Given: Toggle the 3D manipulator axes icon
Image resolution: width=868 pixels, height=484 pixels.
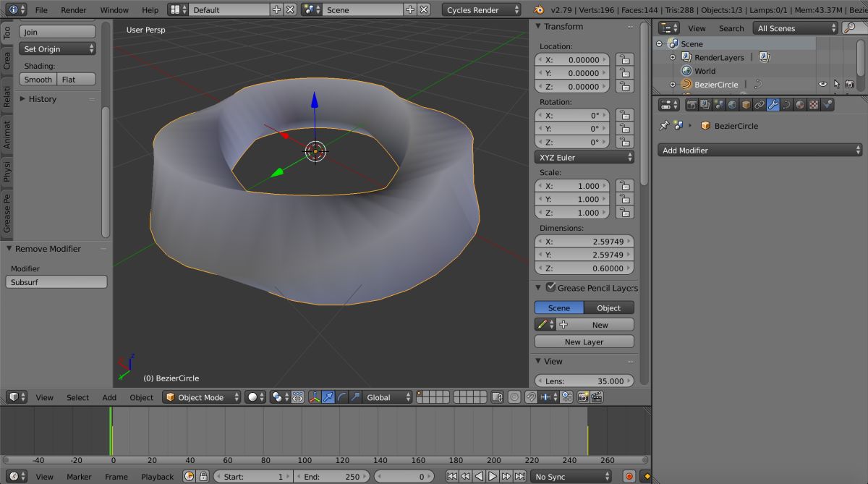Looking at the screenshot, I should [315, 396].
